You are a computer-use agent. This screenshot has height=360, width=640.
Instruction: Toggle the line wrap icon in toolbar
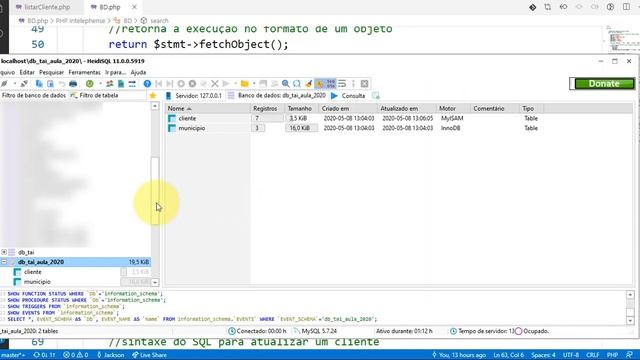click(342, 84)
